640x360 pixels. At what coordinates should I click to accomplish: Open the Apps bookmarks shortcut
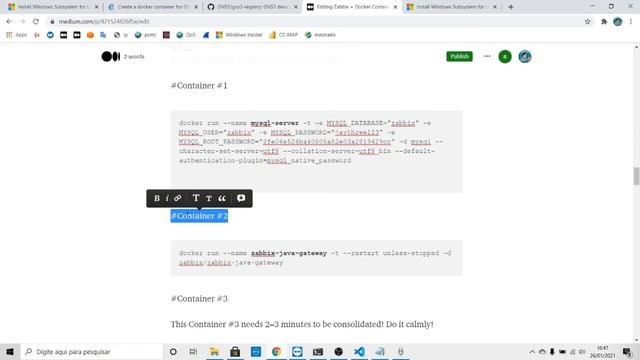click(16, 35)
